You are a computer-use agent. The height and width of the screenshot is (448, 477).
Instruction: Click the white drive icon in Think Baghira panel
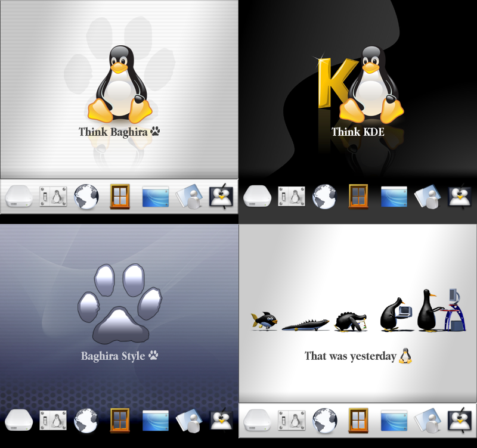pos(19,197)
